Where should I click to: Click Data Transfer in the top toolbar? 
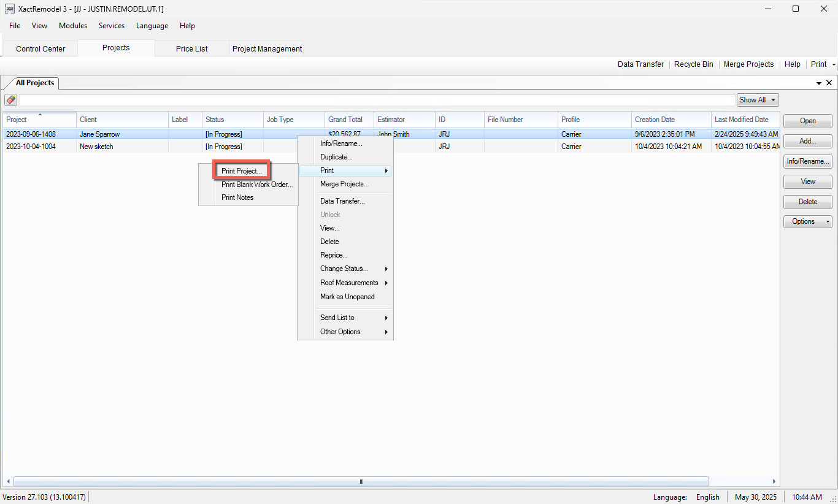point(640,64)
